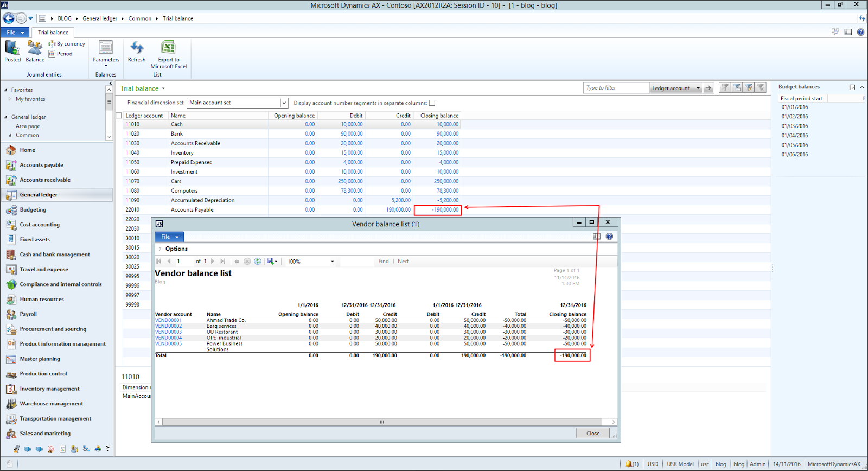Viewport: 868px width, 471px height.
Task: Click the report page number field
Action: pos(183,262)
